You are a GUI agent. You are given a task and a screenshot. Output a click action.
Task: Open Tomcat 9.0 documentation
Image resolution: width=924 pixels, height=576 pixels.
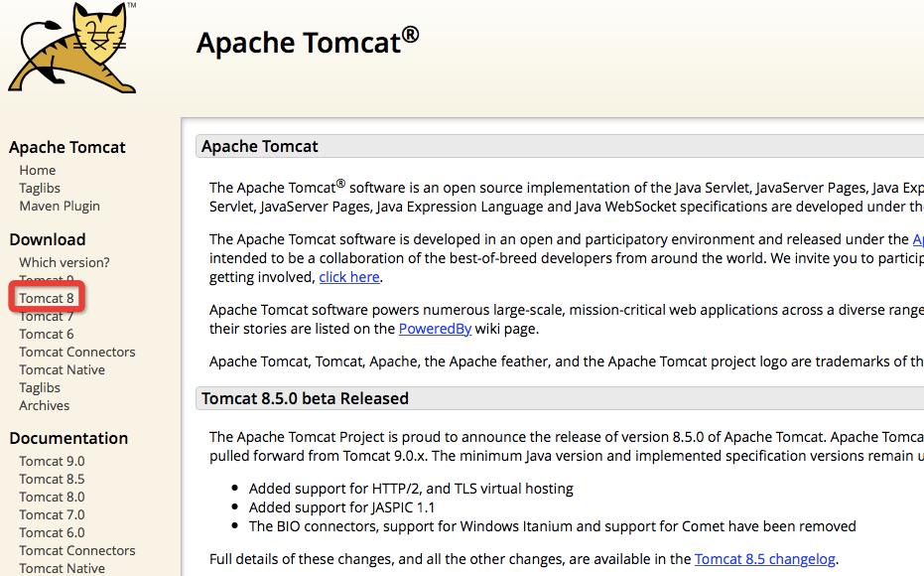(x=52, y=461)
